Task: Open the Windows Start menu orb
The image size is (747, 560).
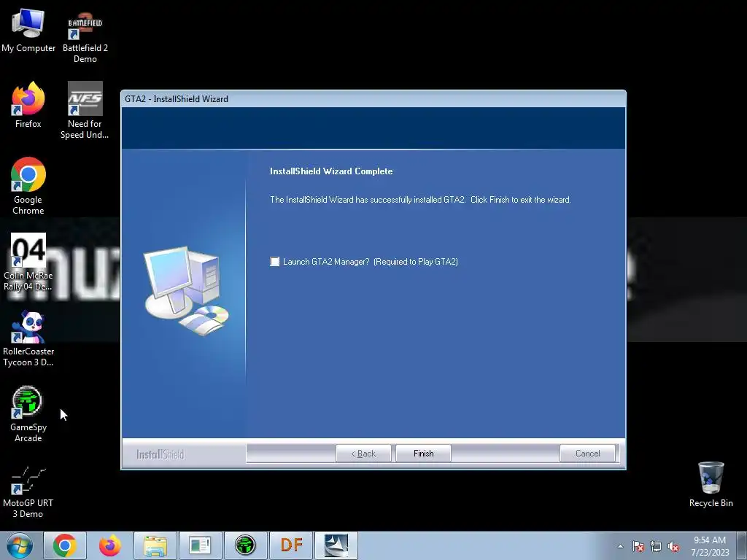Action: point(20,545)
